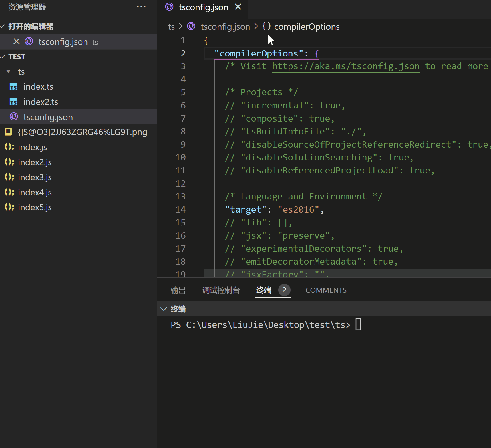Click the image icon of the png file
The height and width of the screenshot is (448, 491).
tap(8, 132)
